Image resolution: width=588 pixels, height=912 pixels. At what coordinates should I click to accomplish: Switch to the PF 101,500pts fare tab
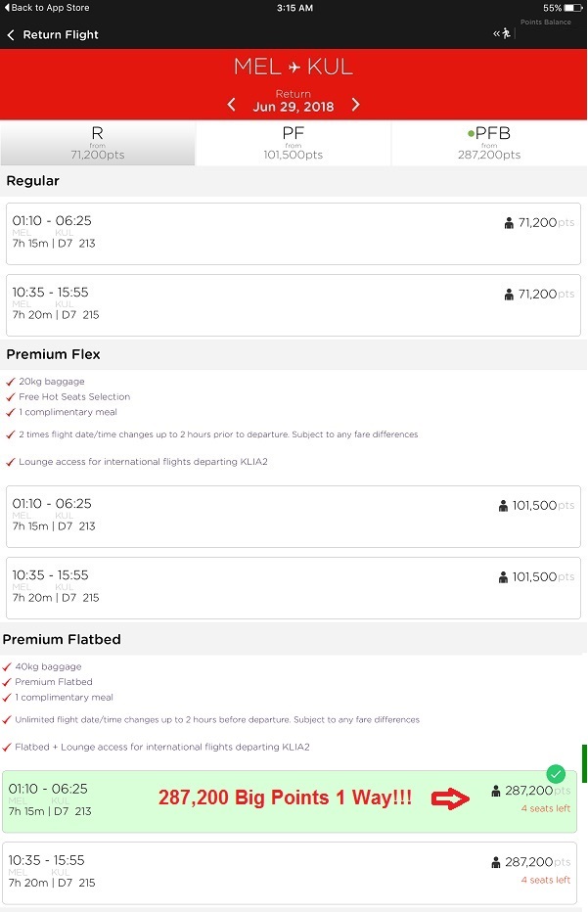click(294, 143)
